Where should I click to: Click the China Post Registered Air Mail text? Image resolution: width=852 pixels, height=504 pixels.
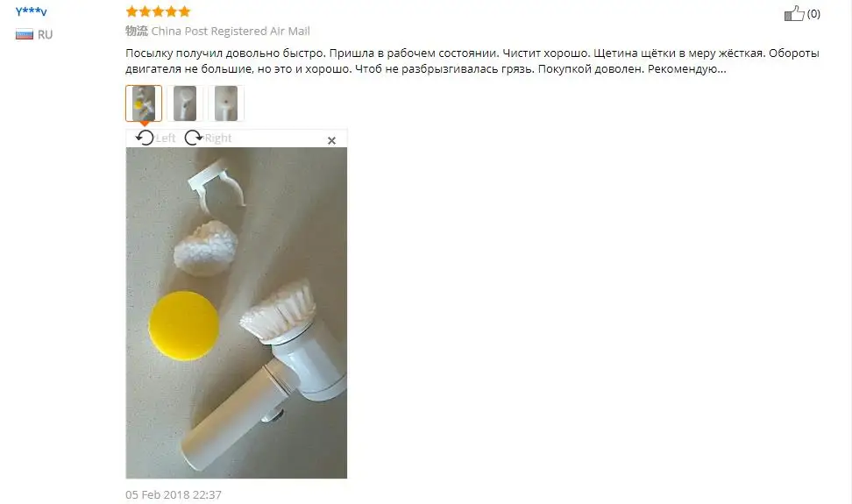231,31
